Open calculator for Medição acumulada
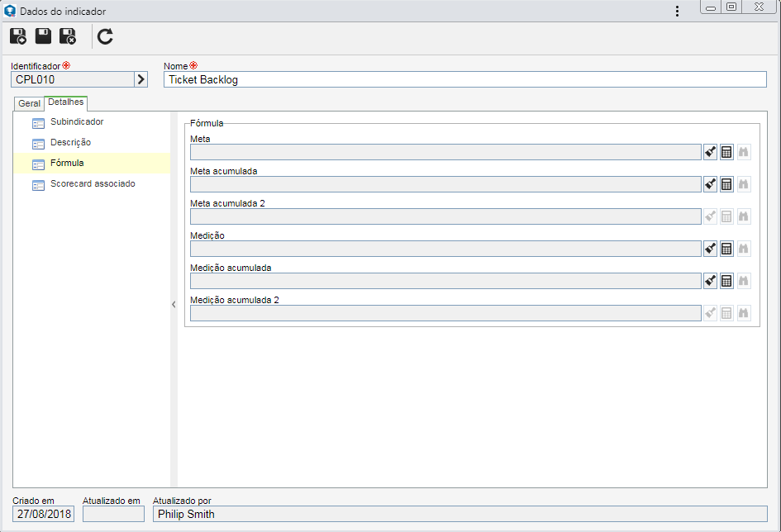This screenshot has width=781, height=532. (726, 281)
